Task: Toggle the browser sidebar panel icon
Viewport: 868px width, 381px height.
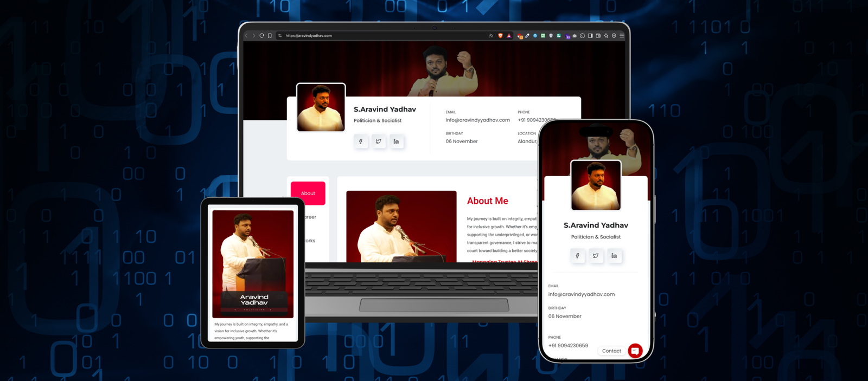Action: (x=590, y=36)
